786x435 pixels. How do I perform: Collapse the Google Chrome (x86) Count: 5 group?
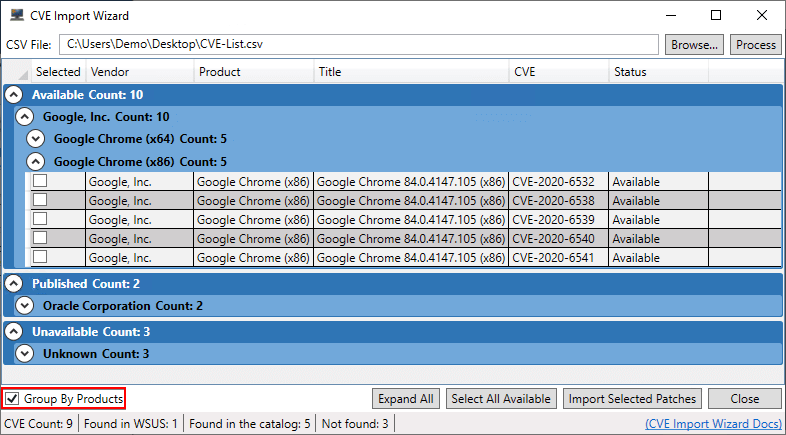click(x=36, y=161)
